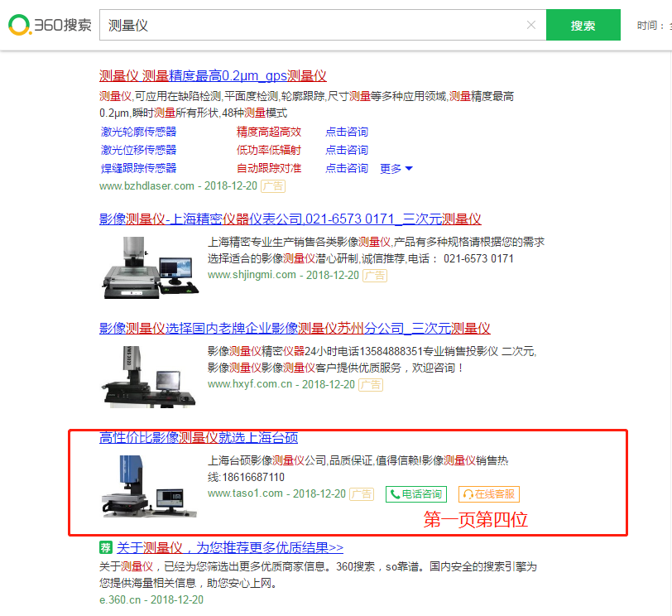
Task: Open the shjingmi measuring machine thumbnail
Action: pyautogui.click(x=150, y=267)
